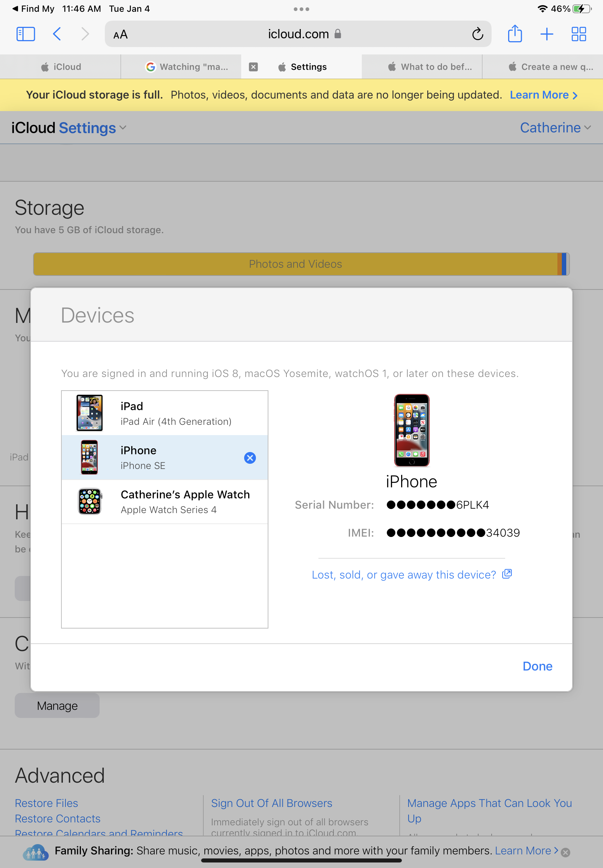Reload the icloud.com page
This screenshot has height=868, width=603.
click(x=477, y=33)
